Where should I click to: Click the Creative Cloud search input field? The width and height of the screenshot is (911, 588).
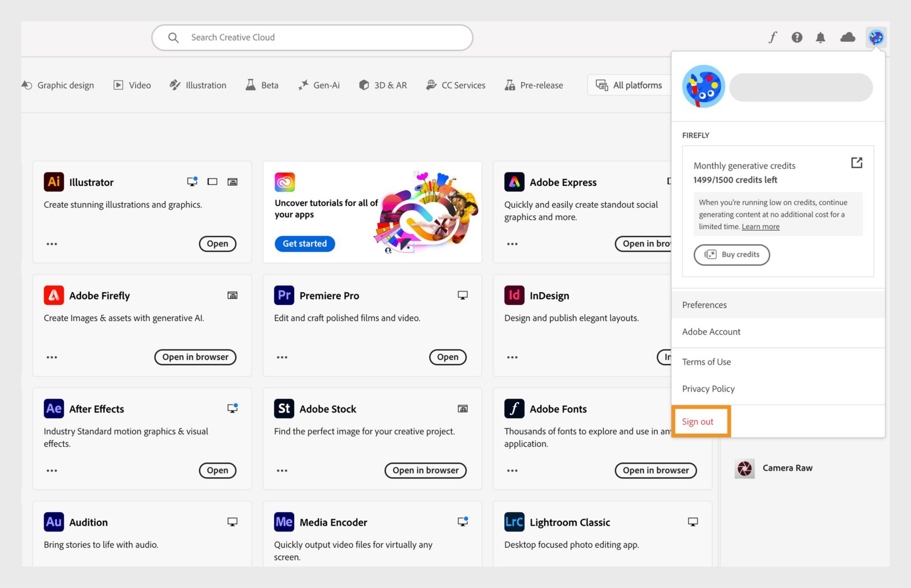[312, 37]
